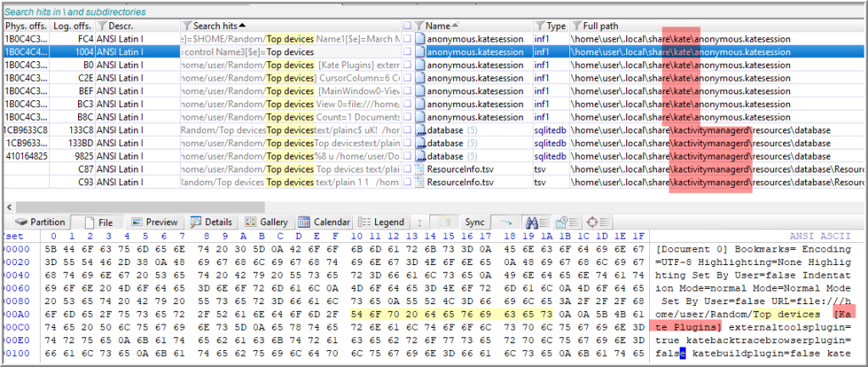
Task: Click the Full path column filter funnel
Action: tap(578, 26)
